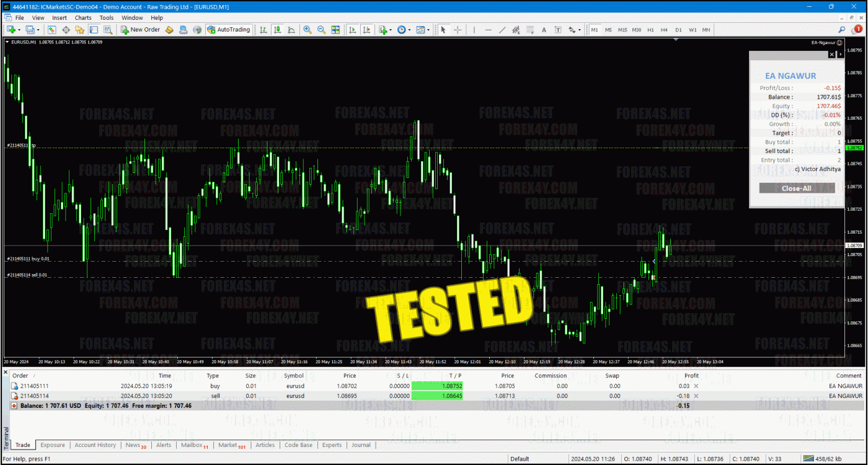Select the Text label tool
Screen dimensions: 868x465
pos(544,30)
